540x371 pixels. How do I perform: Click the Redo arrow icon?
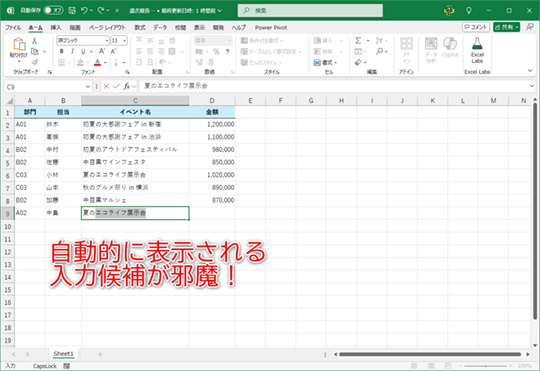(101, 10)
